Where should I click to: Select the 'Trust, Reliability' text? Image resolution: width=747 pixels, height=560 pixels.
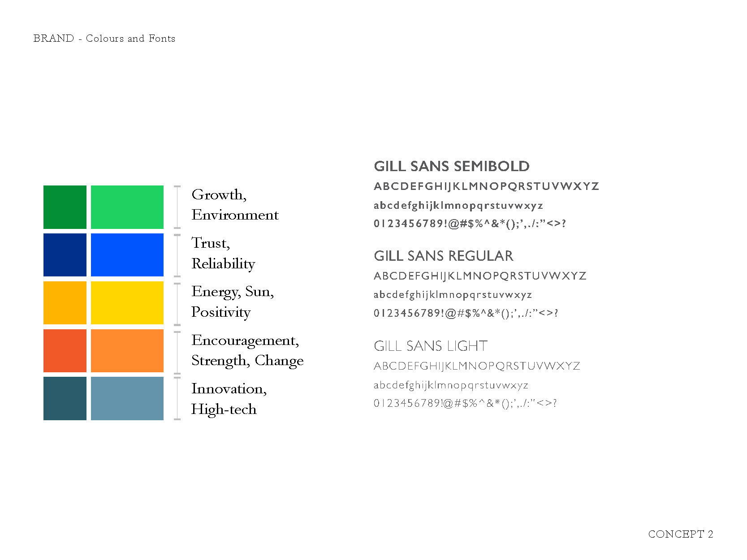[x=223, y=254]
